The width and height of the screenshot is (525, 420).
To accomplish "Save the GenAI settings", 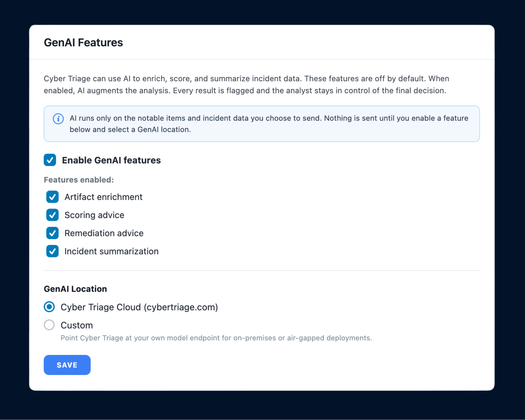I will coord(67,365).
